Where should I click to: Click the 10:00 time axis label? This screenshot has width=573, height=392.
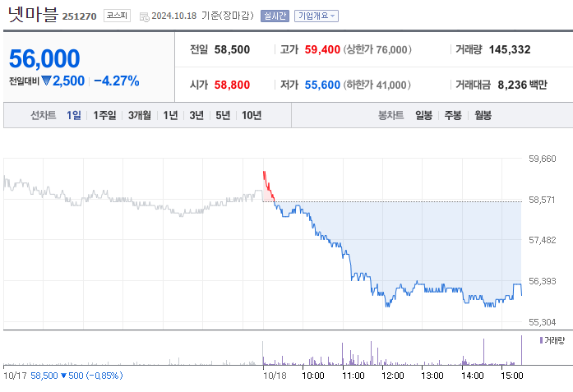313,376
